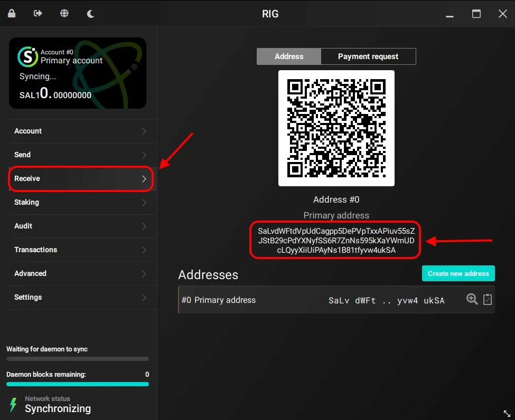Click Create new address button
515x420 pixels.
click(x=458, y=273)
